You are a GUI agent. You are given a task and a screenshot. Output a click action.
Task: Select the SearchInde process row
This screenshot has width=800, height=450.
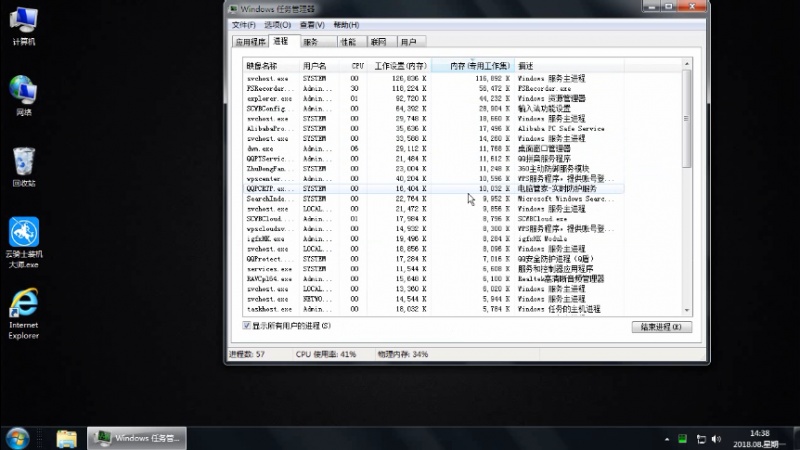[x=433, y=199]
